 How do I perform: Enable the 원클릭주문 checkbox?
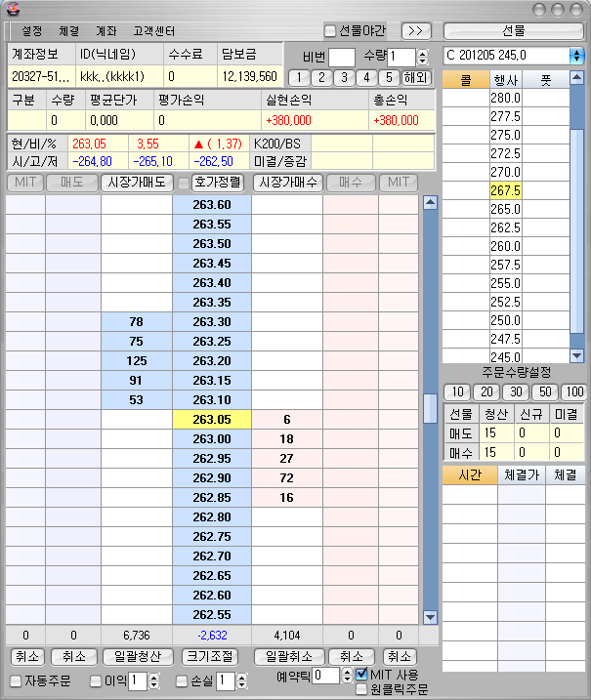click(x=361, y=689)
